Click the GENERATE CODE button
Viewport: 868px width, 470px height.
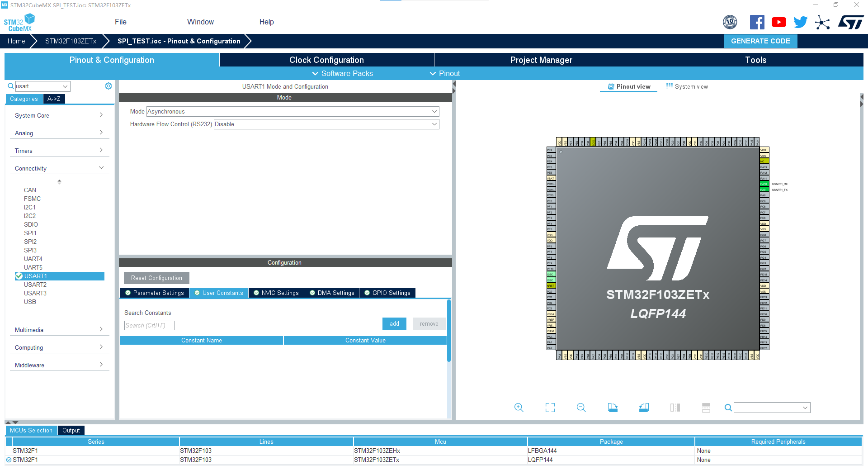click(x=760, y=41)
